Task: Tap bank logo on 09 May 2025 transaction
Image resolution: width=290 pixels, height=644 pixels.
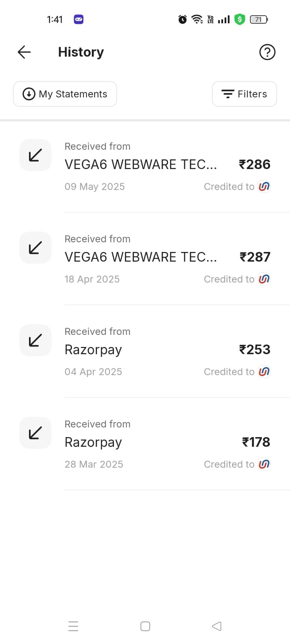Action: click(x=264, y=186)
